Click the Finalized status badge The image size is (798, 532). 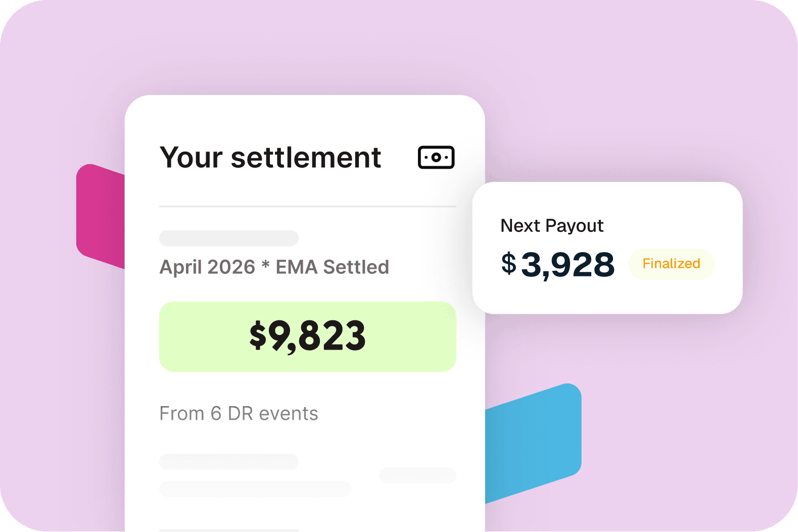671,264
